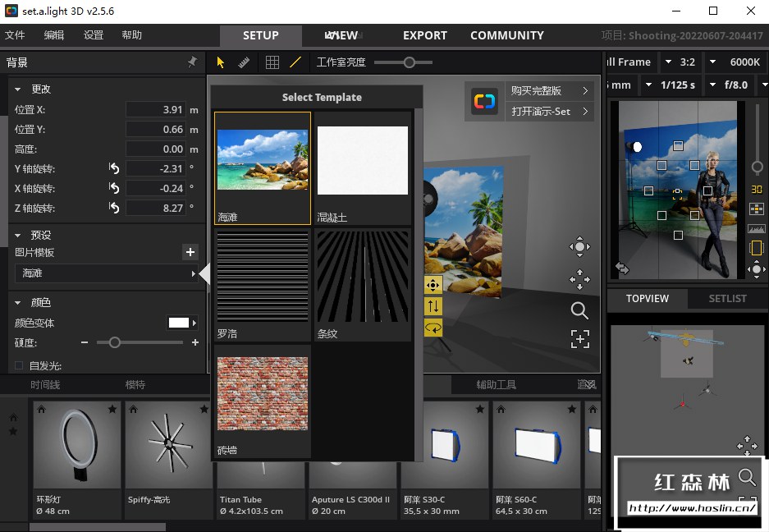Viewport: 769px width, 532px height.
Task: Open the 模特 library tab
Action: click(x=135, y=385)
